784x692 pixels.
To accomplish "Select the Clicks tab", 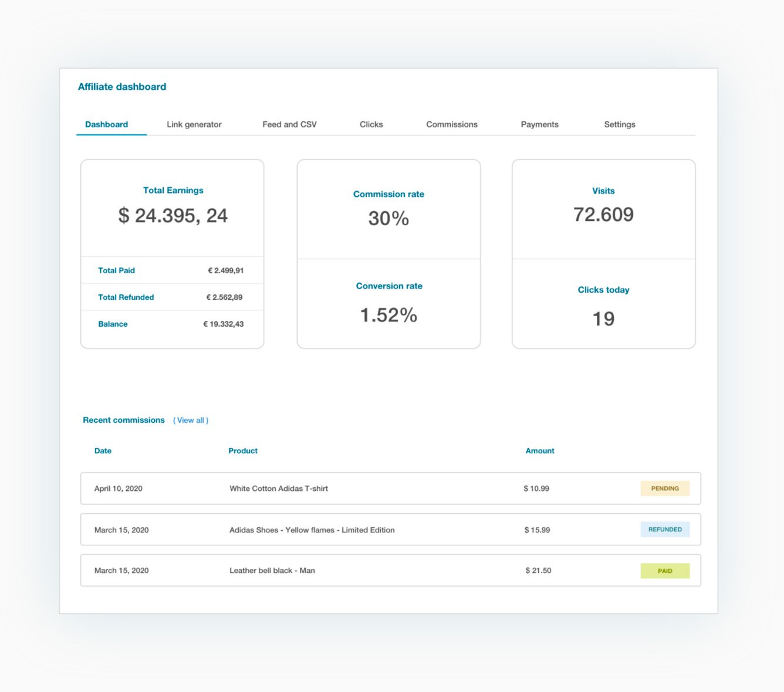I will pos(371,124).
